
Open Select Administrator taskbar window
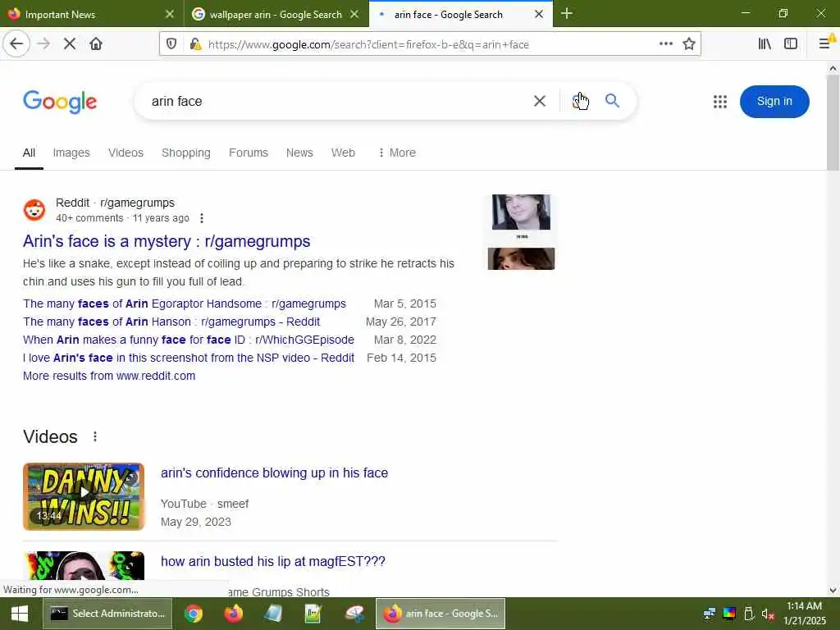pos(107,614)
